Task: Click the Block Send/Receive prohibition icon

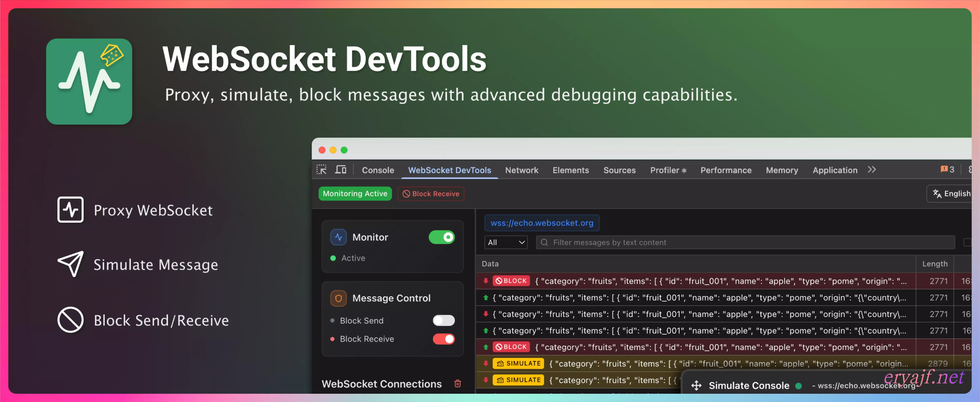Action: pyautogui.click(x=70, y=320)
